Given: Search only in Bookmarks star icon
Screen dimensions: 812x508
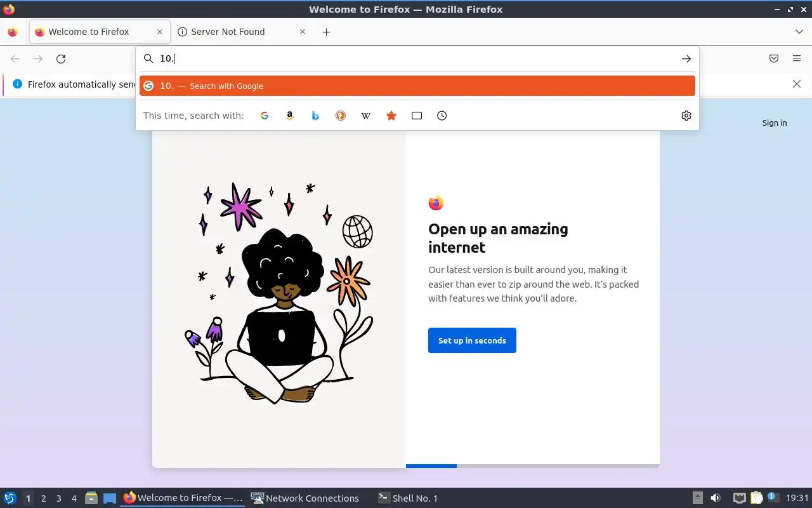Looking at the screenshot, I should (x=391, y=116).
